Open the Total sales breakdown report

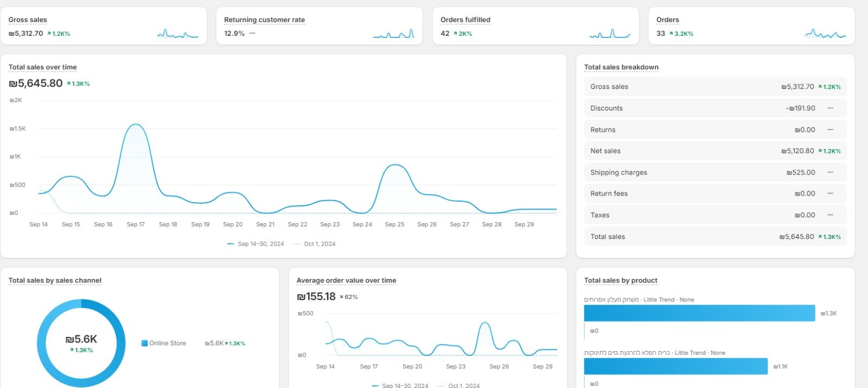(x=621, y=67)
